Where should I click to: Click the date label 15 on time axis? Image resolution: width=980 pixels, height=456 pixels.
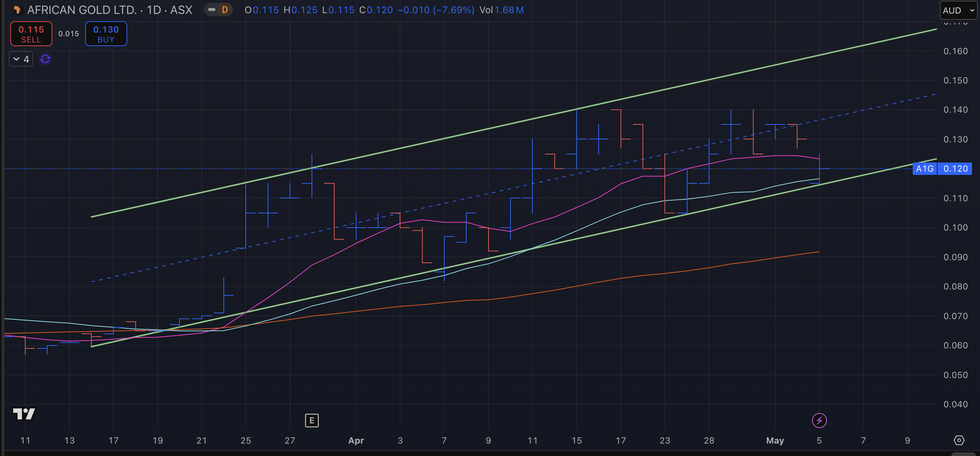[x=576, y=440]
